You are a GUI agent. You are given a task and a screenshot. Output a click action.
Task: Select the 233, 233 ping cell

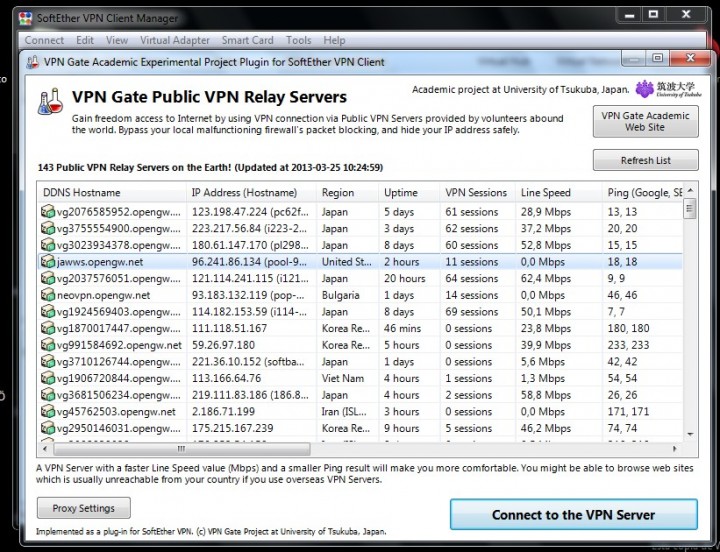click(x=628, y=345)
